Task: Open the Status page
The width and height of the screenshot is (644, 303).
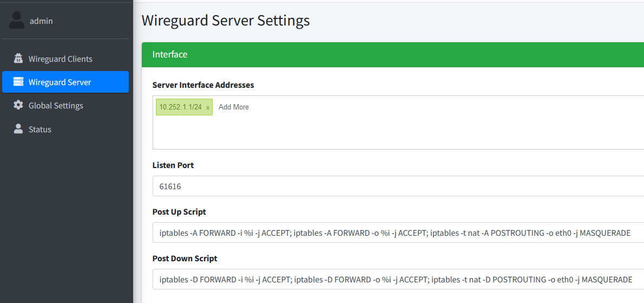Action: pyautogui.click(x=65, y=129)
